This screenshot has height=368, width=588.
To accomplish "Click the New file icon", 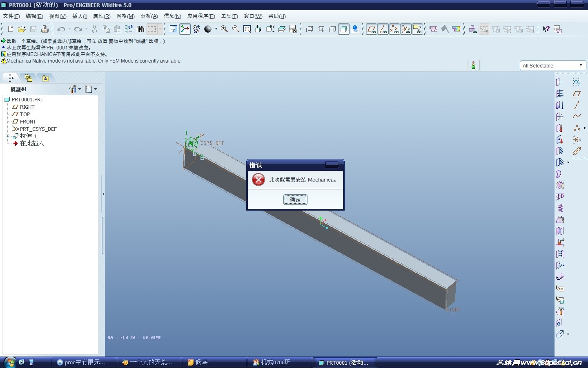I will point(11,29).
